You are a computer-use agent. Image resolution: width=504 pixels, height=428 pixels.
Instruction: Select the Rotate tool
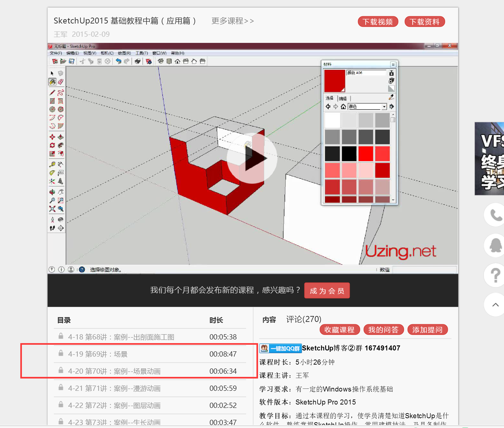tap(52, 146)
